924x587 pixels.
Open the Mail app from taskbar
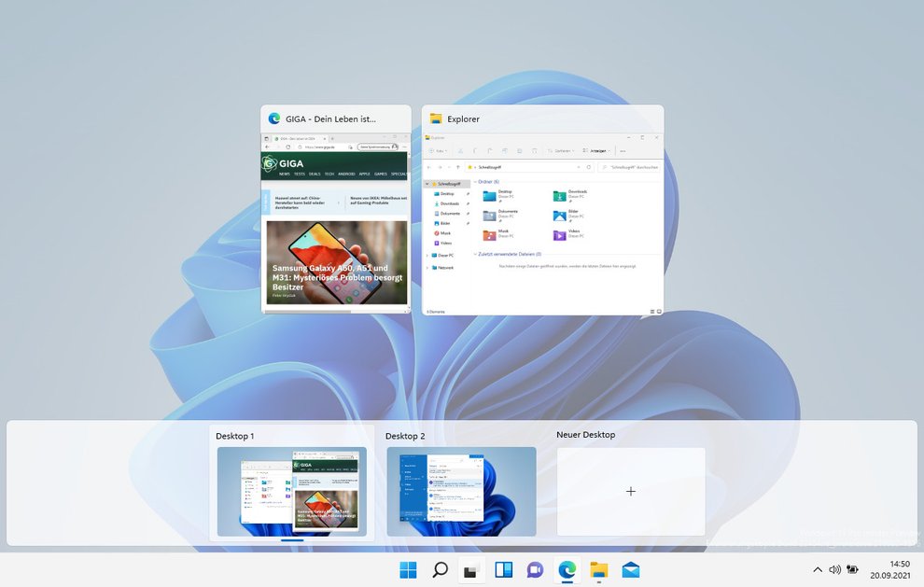click(x=631, y=570)
